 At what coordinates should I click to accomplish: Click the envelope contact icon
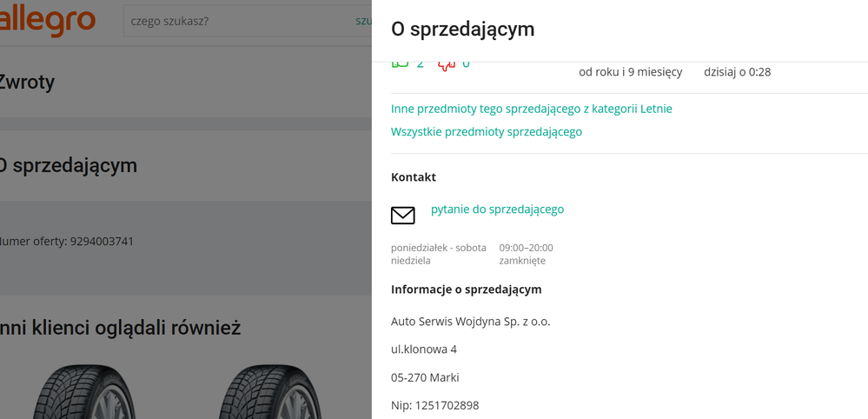coord(403,216)
